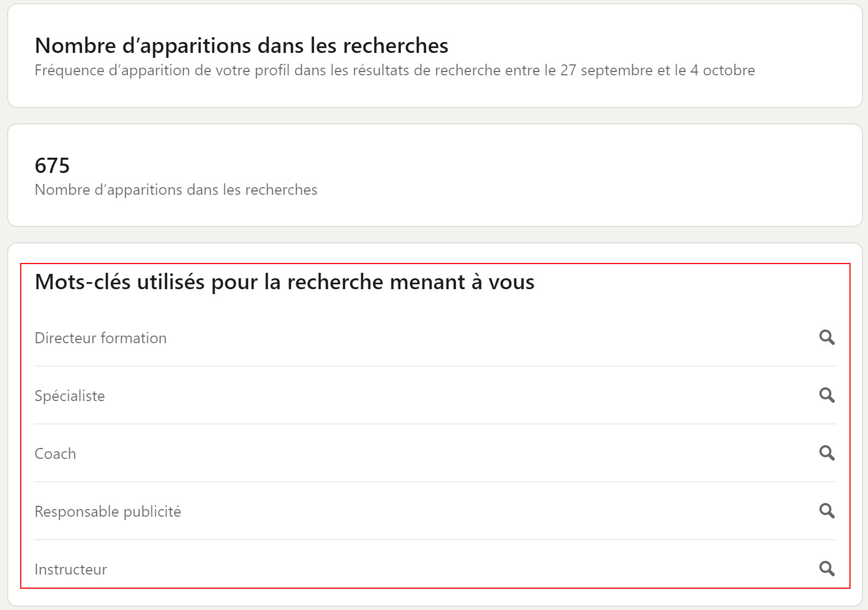Click the 675 appearances count
The width and height of the screenshot is (868, 610).
point(52,166)
